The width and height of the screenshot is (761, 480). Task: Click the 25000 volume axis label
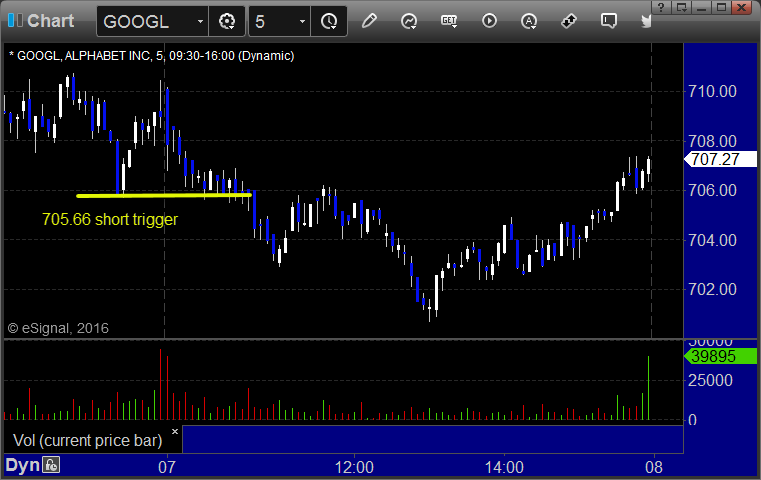(710, 380)
